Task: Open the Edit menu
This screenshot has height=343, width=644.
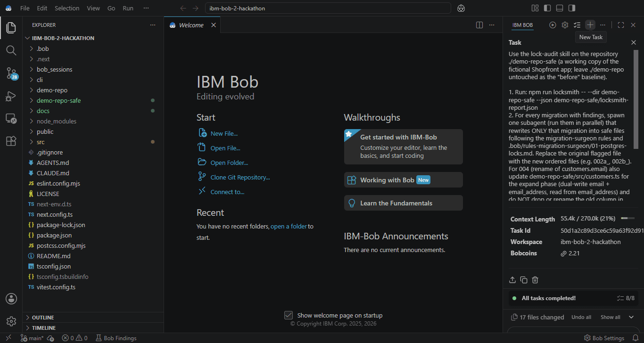Action: [42, 8]
